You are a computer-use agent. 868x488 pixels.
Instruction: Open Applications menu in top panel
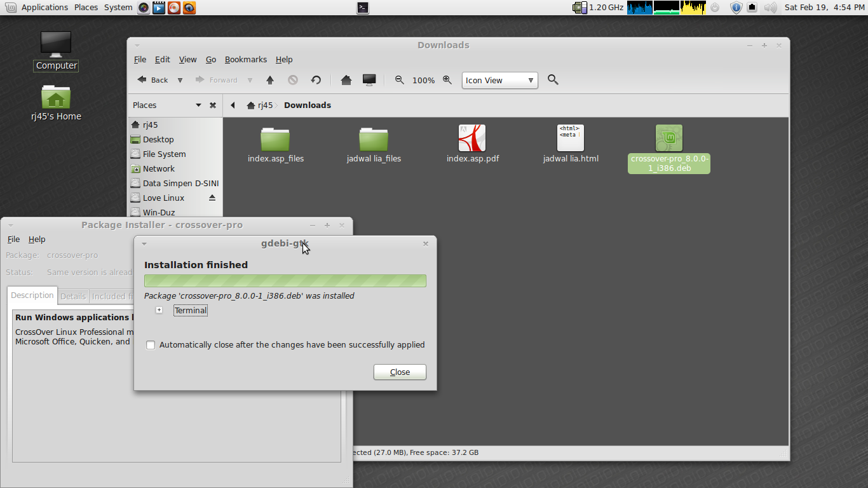(x=44, y=8)
